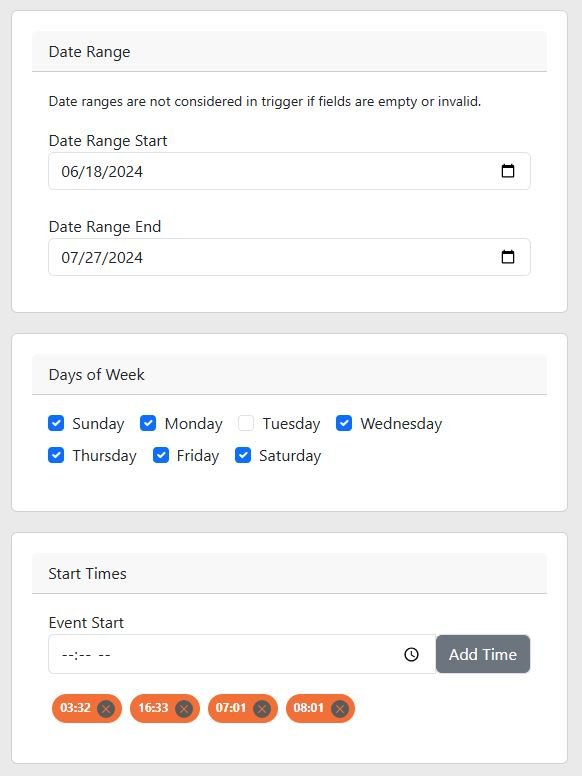The width and height of the screenshot is (582, 776).
Task: Open calendar picker for Date Range End
Action: 508,257
